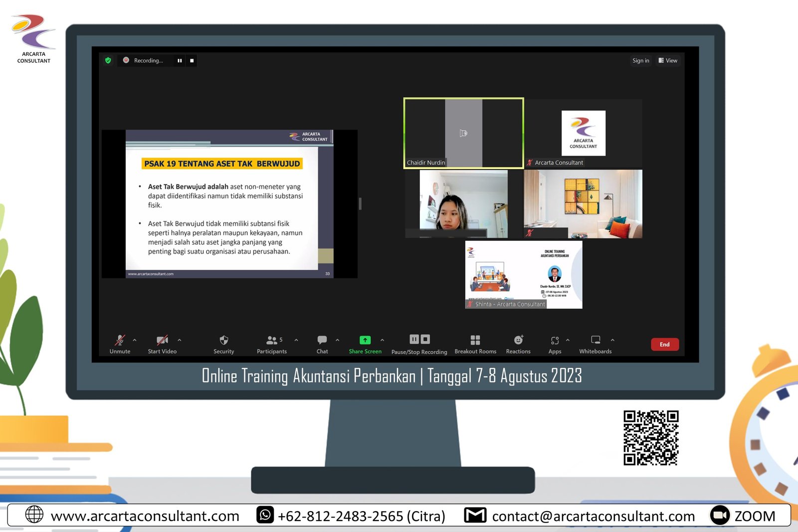798x532 pixels.
Task: Click the Sign in button
Action: click(640, 60)
